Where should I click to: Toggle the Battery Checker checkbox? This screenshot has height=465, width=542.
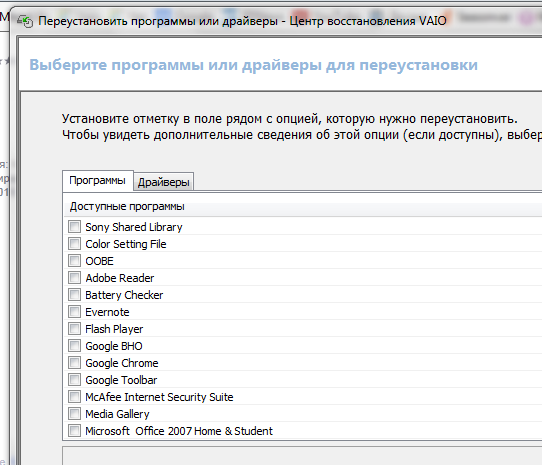pyautogui.click(x=74, y=295)
